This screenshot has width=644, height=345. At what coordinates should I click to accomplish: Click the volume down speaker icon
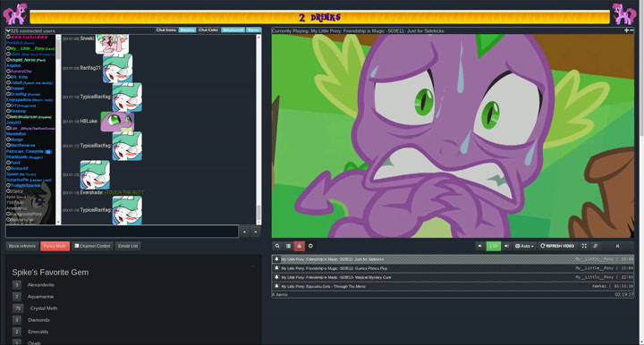(479, 246)
